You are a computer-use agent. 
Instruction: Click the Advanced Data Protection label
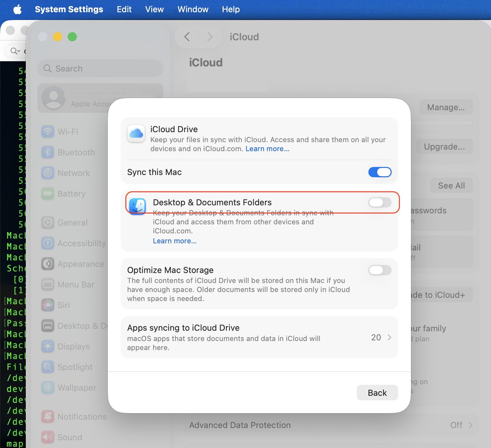pyautogui.click(x=240, y=425)
